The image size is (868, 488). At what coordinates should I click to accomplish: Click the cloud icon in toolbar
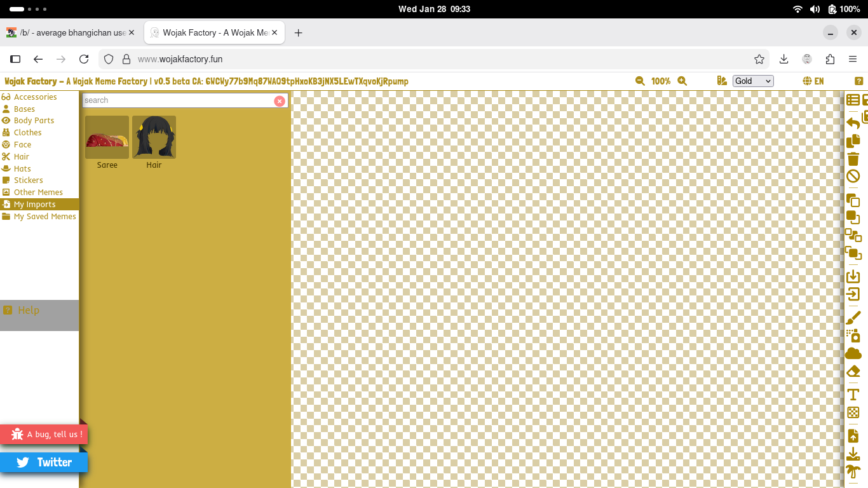tap(853, 353)
